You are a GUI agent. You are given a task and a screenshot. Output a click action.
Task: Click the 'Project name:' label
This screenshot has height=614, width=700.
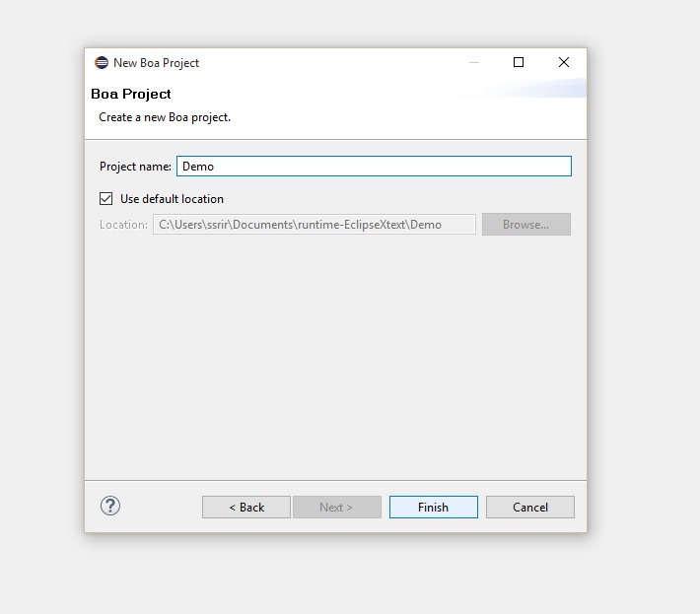135,167
